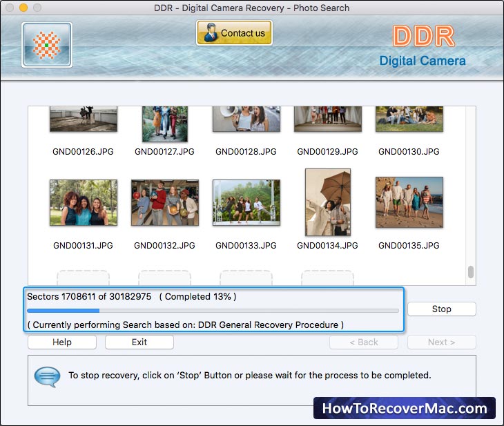Click the Back navigation button

point(364,342)
